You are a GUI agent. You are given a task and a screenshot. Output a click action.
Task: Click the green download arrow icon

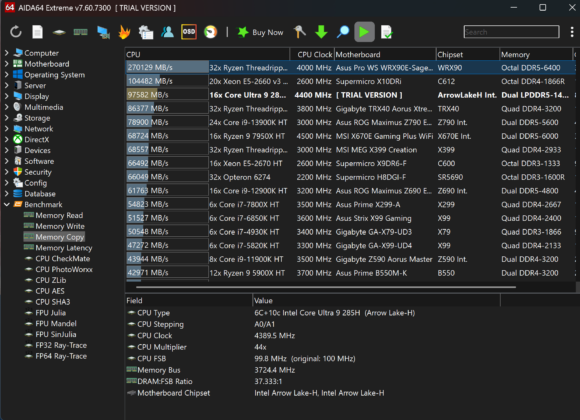point(321,32)
